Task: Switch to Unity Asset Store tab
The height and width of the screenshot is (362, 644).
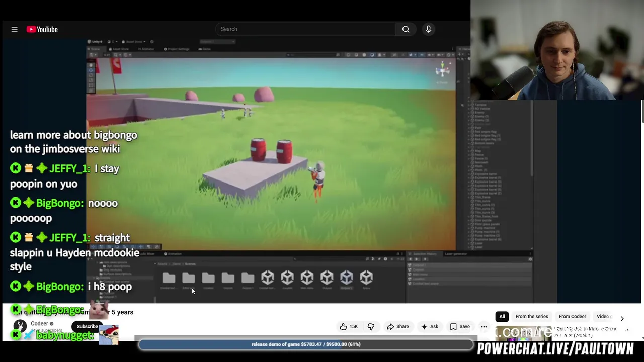Action: [119, 49]
